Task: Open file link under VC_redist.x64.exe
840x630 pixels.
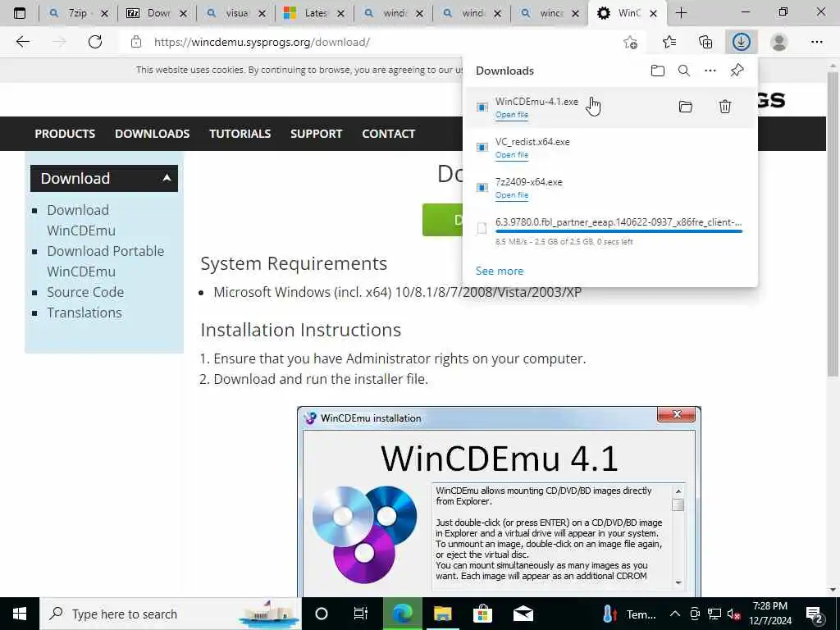Action: pyautogui.click(x=512, y=155)
